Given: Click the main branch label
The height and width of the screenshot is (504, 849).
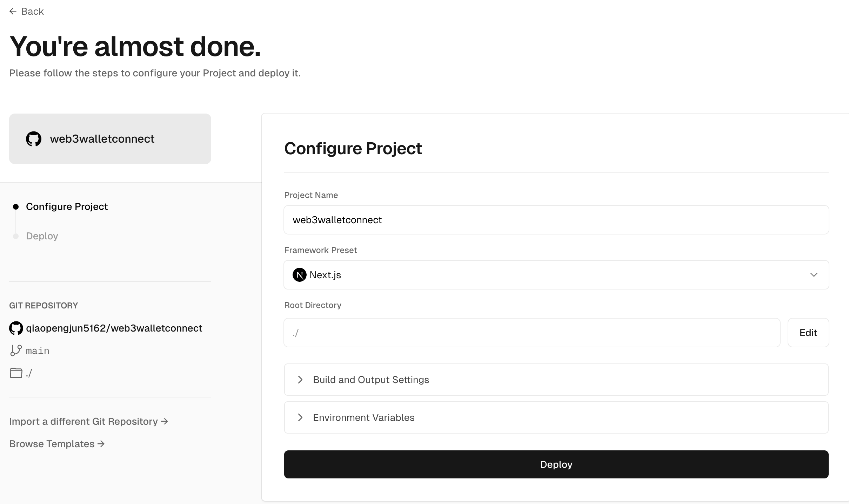Looking at the screenshot, I should pyautogui.click(x=38, y=351).
